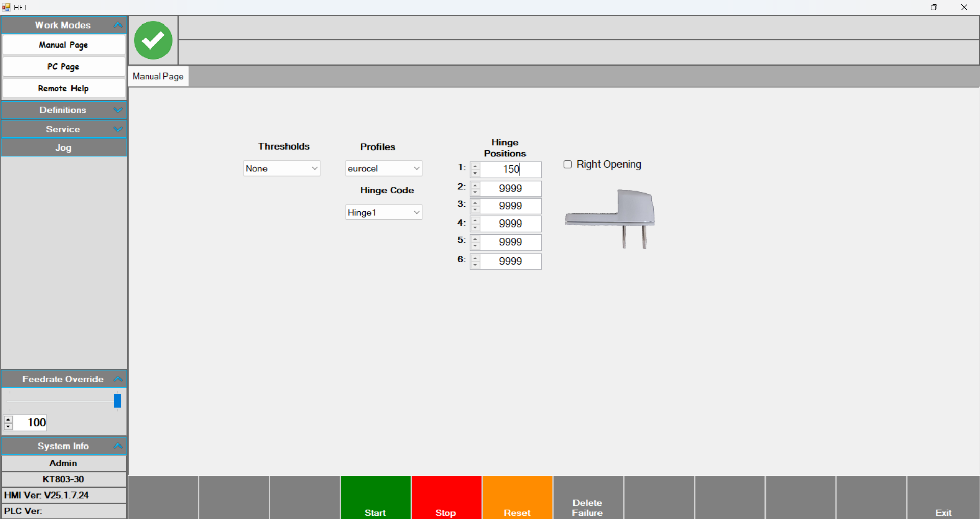Open the Hinge Code dropdown
Viewport: 980px width, 519px height.
(384, 212)
